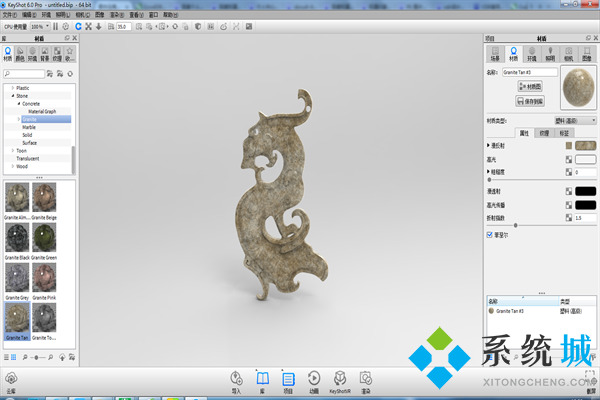Open the Library (库) panel icon
Screen dimensions: 600x400
click(x=263, y=380)
